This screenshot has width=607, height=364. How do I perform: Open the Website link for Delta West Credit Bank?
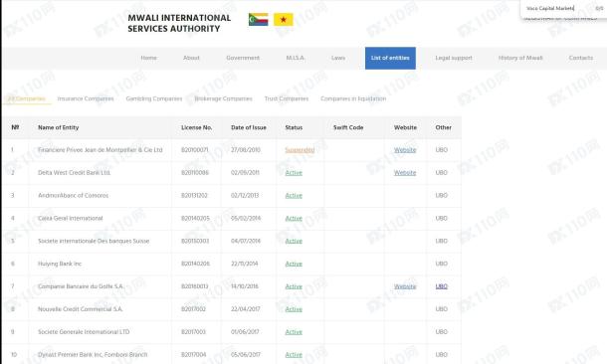(x=405, y=172)
